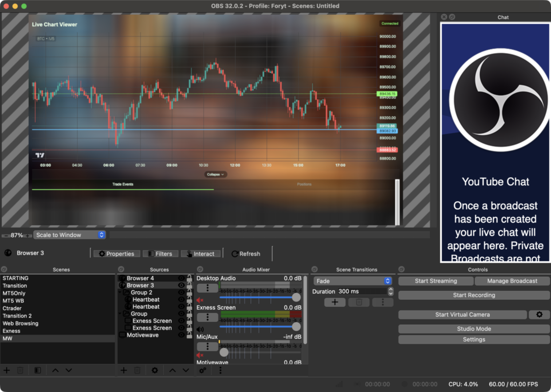Image resolution: width=551 pixels, height=392 pixels.
Task: Open transition properties three-dot button
Action: [x=383, y=302]
